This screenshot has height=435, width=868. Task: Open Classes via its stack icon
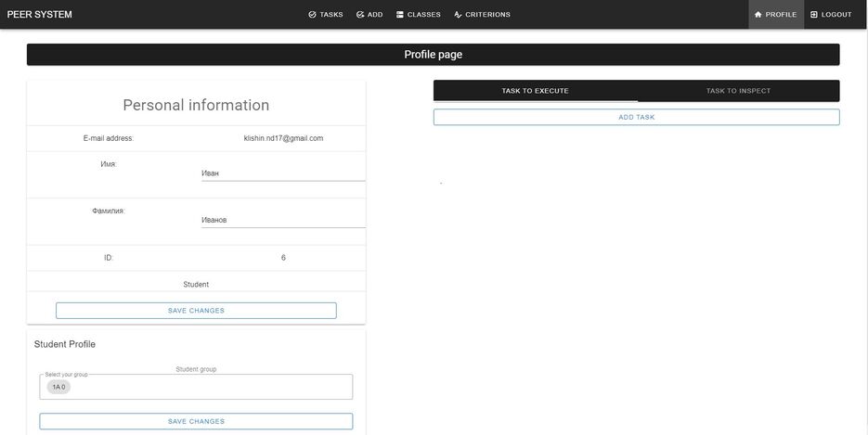(x=400, y=15)
